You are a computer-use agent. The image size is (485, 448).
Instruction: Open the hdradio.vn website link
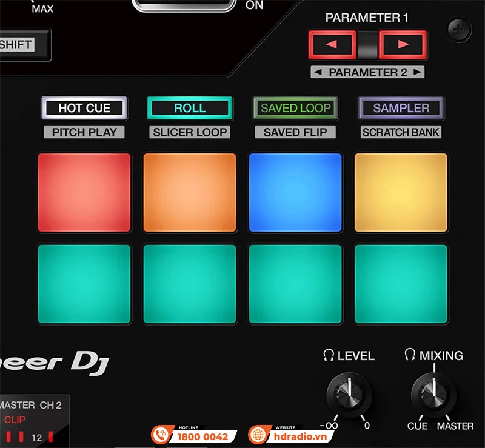pos(300,436)
